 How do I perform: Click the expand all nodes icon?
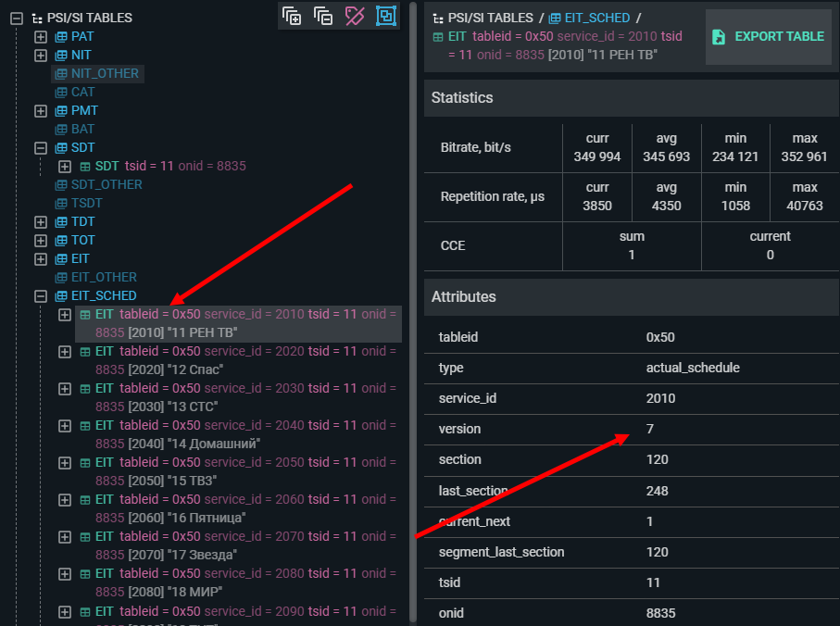coord(293,16)
